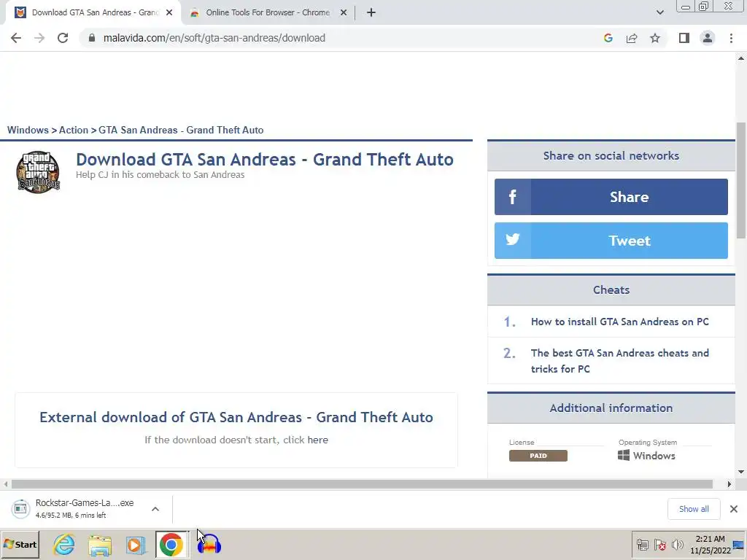Click the PAID license badge

coord(538,456)
